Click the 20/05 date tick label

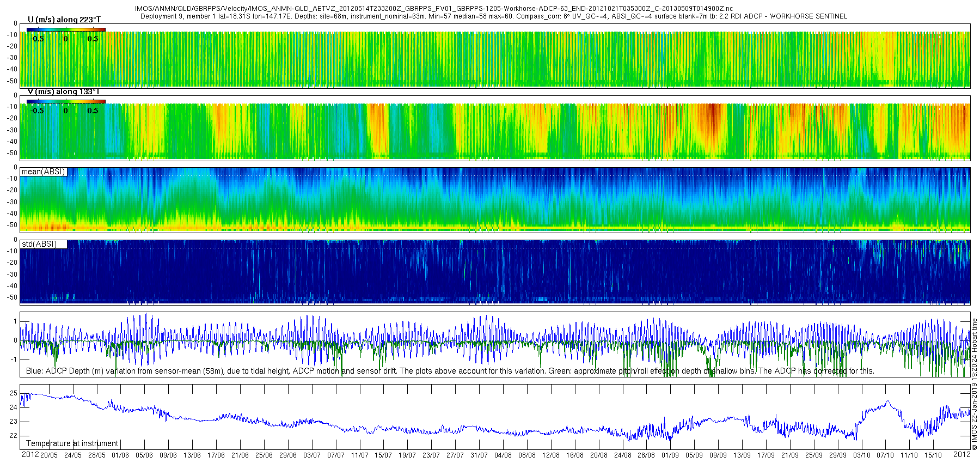[x=48, y=455]
